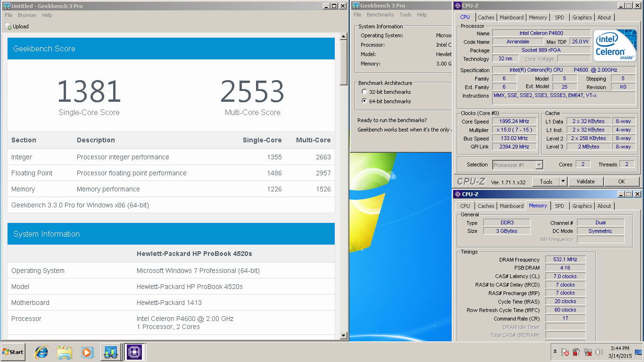This screenshot has height=362, width=644.
Task: Click CPU-Z icon in upper window title bar
Action: pyautogui.click(x=457, y=6)
